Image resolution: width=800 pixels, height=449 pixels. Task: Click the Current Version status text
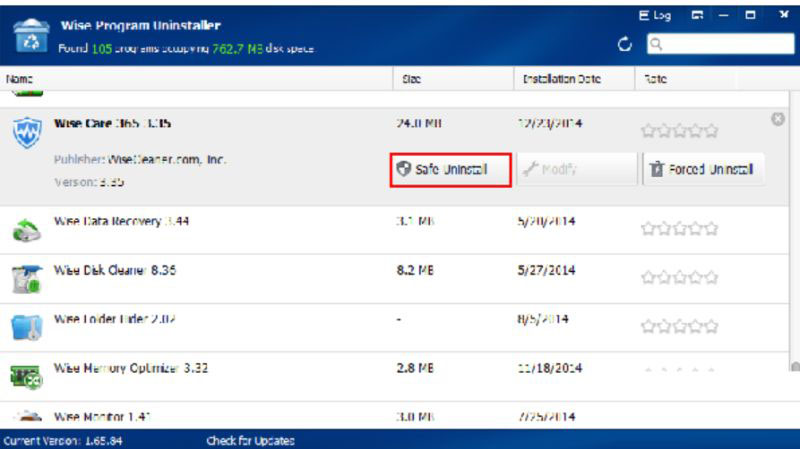pyautogui.click(x=63, y=441)
